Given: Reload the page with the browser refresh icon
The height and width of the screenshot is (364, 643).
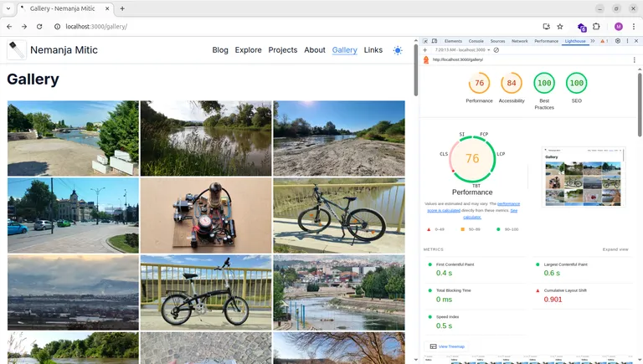Looking at the screenshot, I should coord(39,27).
